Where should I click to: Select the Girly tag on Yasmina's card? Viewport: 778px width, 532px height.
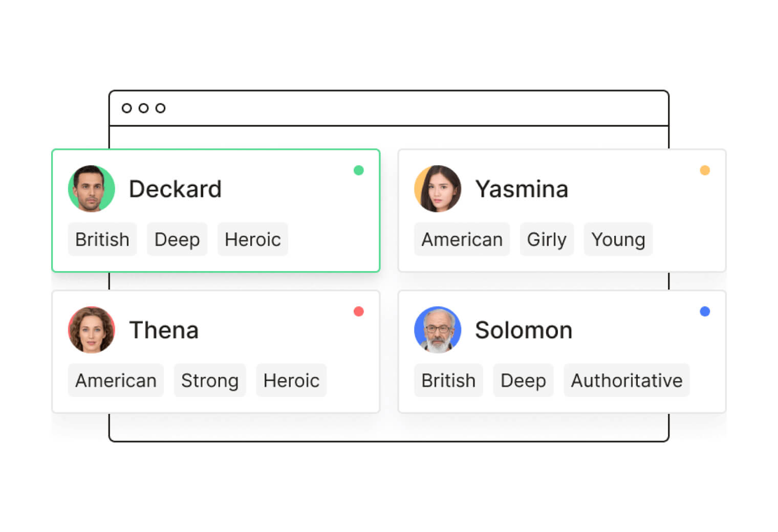click(x=547, y=239)
